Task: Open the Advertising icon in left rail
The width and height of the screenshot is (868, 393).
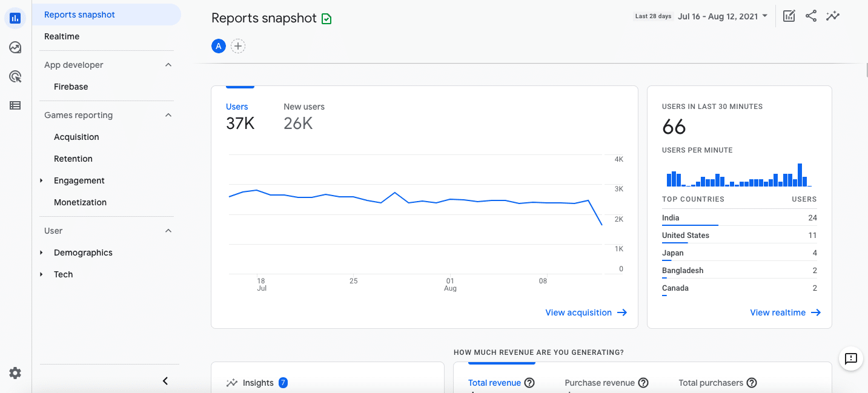Action: click(x=16, y=76)
